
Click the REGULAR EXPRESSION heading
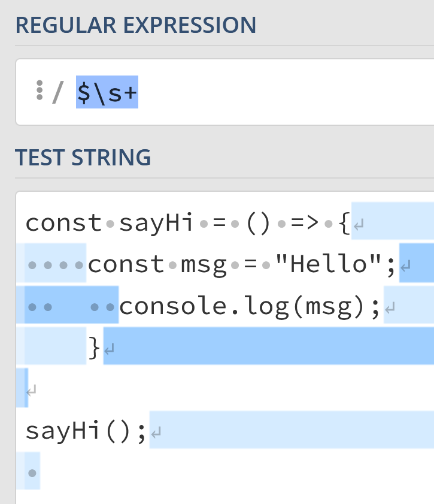click(x=136, y=25)
